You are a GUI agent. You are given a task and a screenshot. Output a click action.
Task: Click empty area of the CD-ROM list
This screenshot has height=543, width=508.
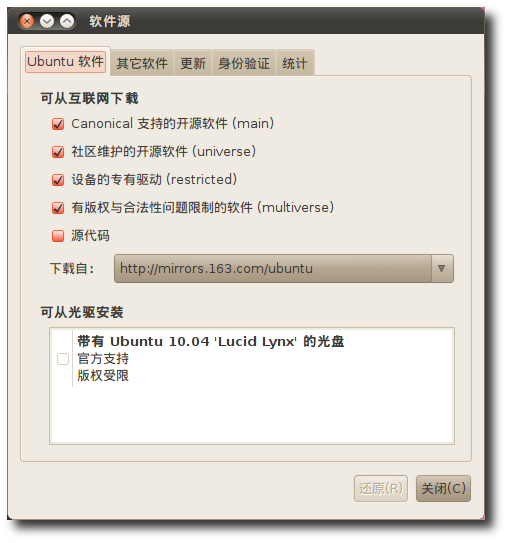(x=252, y=416)
